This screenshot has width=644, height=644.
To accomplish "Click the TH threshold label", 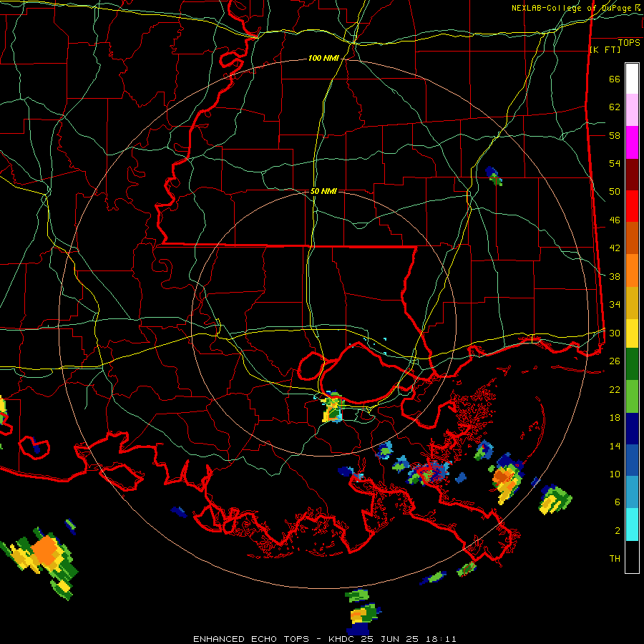I will pyautogui.click(x=615, y=559).
